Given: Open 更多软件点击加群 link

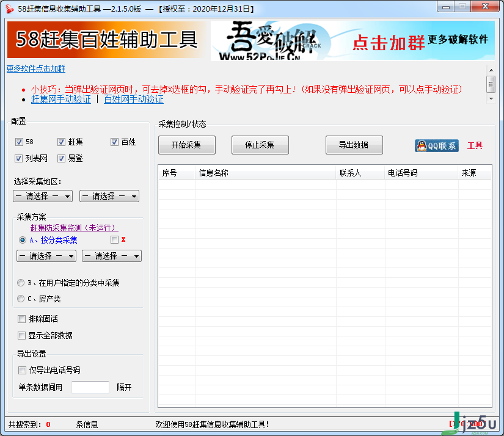Looking at the screenshot, I should click(36, 68).
